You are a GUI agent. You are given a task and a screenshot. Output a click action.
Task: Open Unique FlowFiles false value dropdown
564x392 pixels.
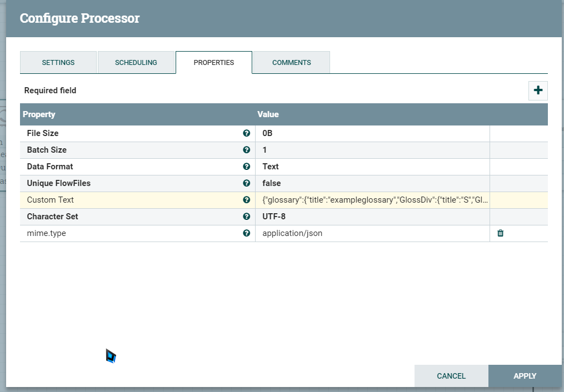[x=372, y=183]
